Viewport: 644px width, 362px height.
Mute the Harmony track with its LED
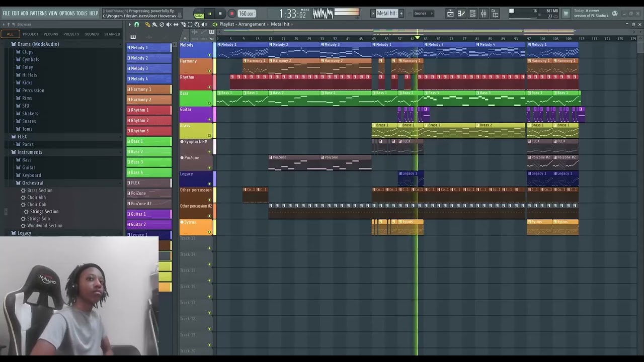[x=209, y=71]
